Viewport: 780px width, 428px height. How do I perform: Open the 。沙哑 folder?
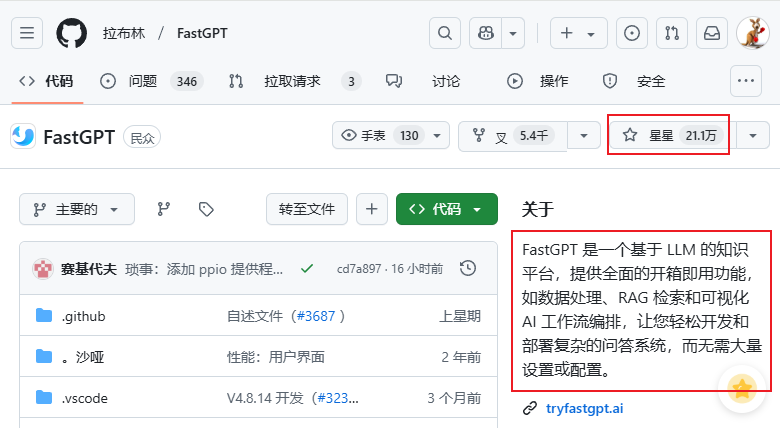pyautogui.click(x=83, y=357)
